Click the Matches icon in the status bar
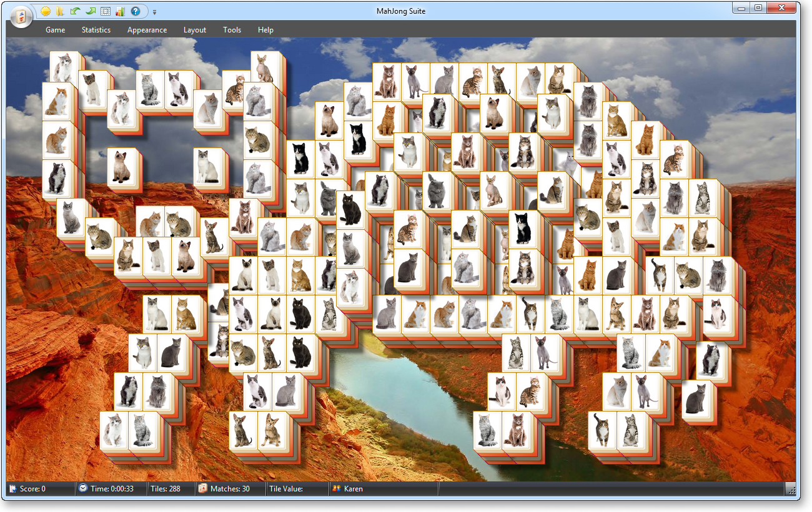812x512 pixels. (x=203, y=489)
